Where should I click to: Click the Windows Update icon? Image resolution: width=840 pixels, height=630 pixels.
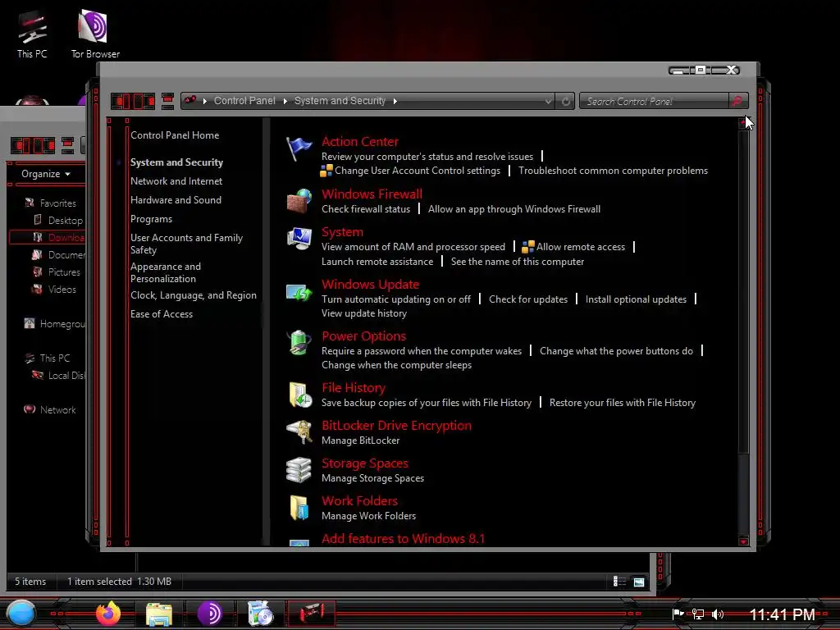299,292
